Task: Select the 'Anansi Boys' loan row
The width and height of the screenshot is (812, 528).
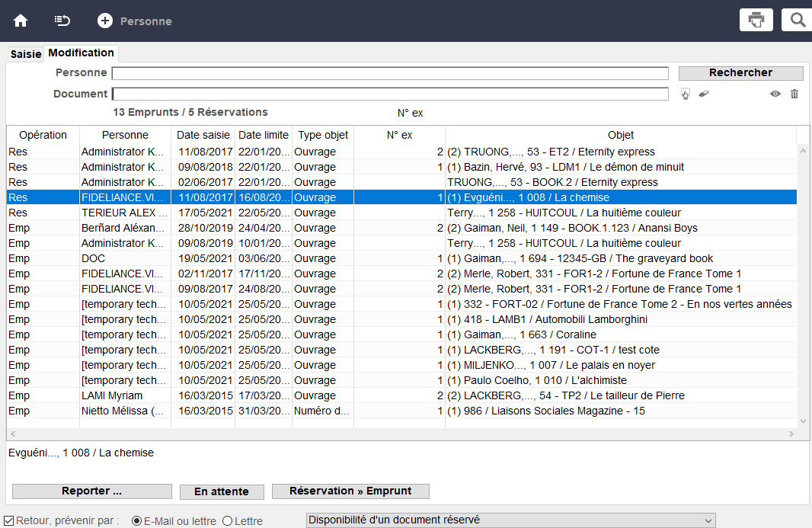Action: coord(401,228)
